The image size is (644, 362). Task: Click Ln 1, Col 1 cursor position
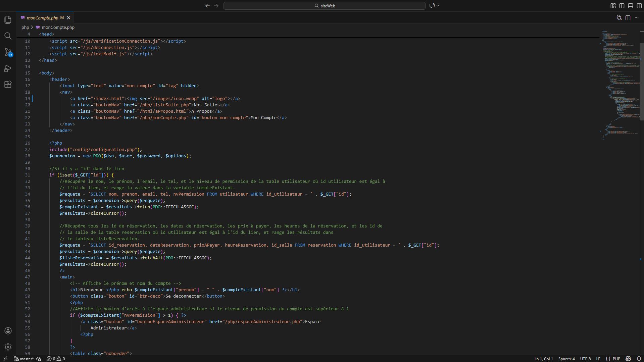point(543,359)
